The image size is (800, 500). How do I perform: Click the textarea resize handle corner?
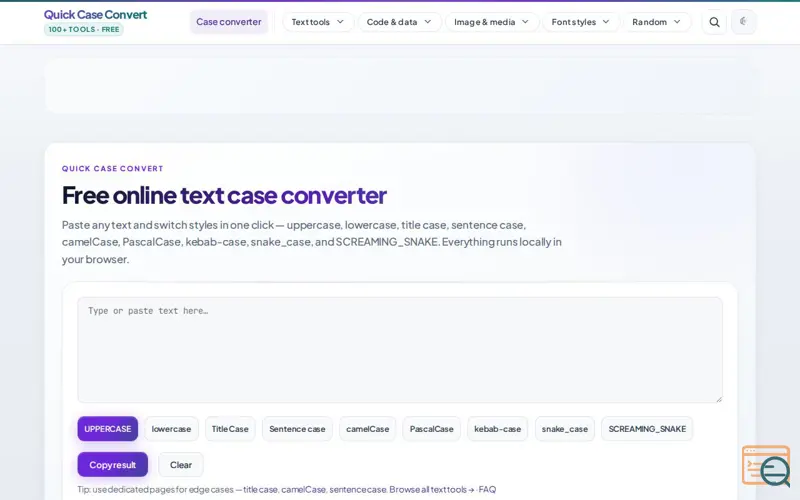pyautogui.click(x=719, y=399)
